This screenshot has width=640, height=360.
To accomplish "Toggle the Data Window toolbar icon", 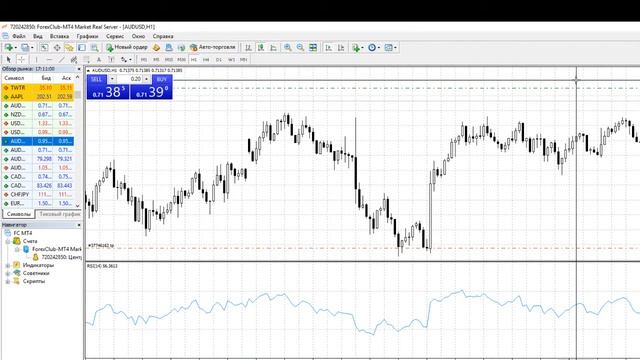I will coord(57,48).
